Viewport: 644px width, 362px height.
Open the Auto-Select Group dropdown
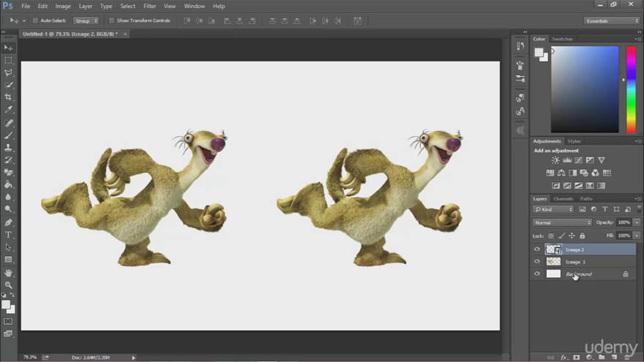[x=86, y=20]
